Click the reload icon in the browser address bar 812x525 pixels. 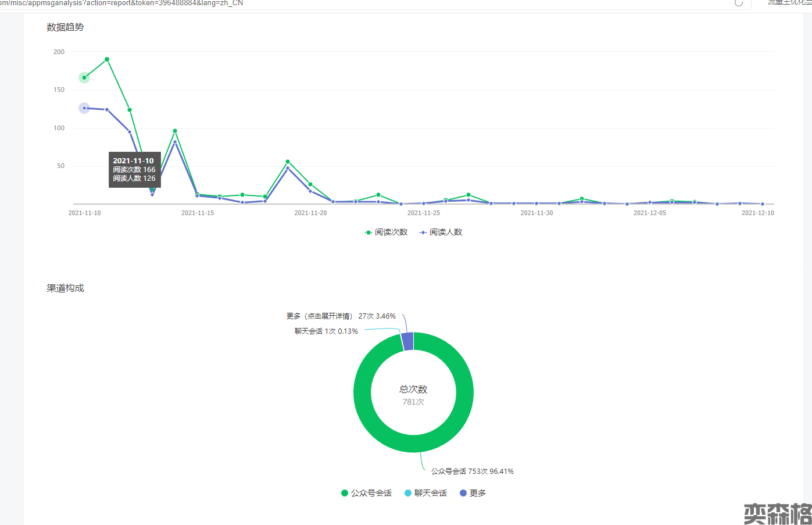(738, 3)
